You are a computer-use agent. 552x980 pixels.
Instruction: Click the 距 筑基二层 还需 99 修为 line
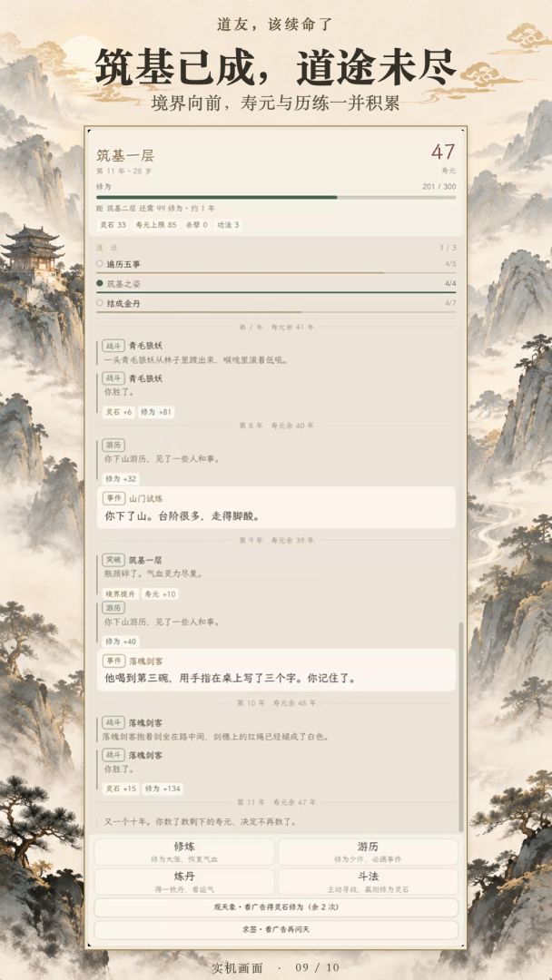(x=155, y=208)
